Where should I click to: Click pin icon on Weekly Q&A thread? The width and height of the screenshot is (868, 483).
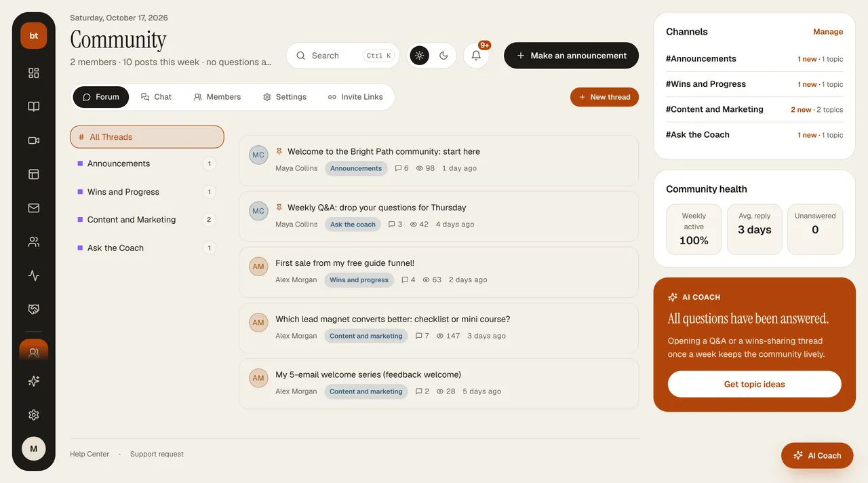coord(279,207)
